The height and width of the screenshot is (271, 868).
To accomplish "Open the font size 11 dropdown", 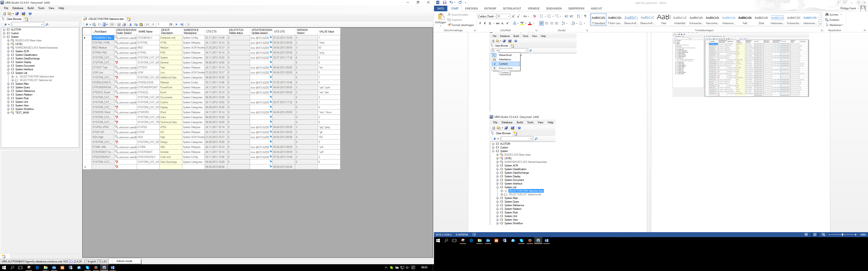I will [x=509, y=16].
